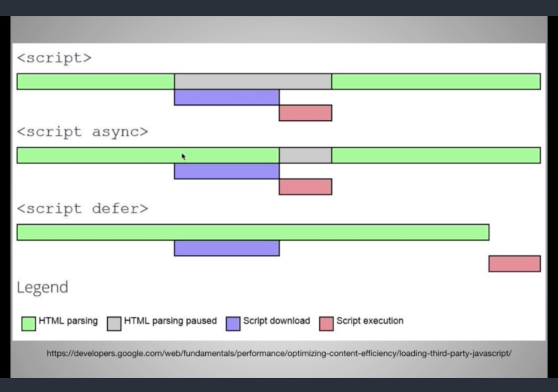Click the "Script execution" legend label
The image size is (558, 392).
click(369, 321)
